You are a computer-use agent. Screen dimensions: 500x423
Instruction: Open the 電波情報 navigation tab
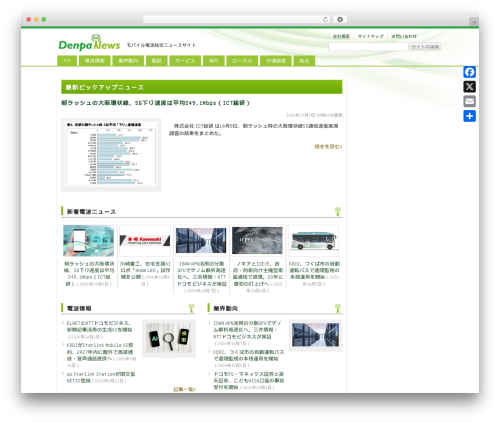95,61
